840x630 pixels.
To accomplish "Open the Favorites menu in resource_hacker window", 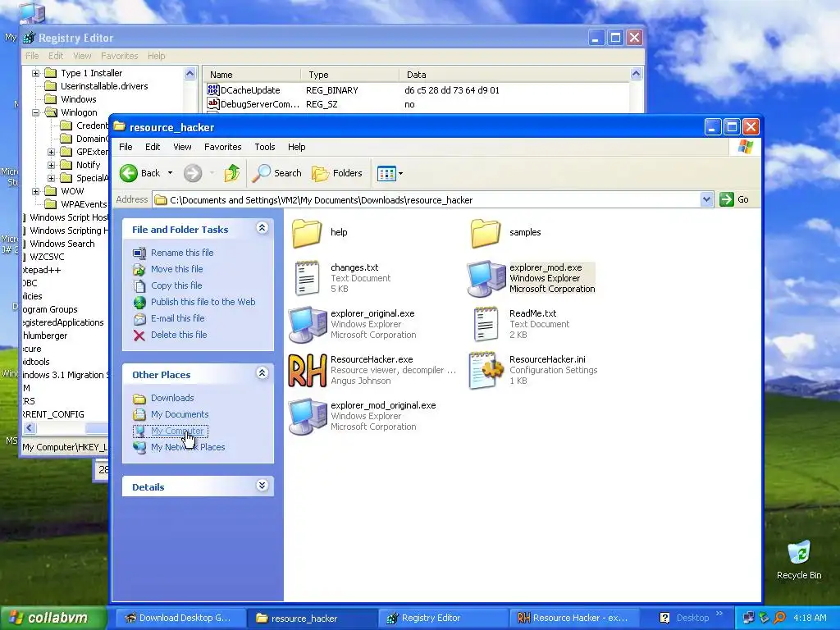I will tap(223, 147).
